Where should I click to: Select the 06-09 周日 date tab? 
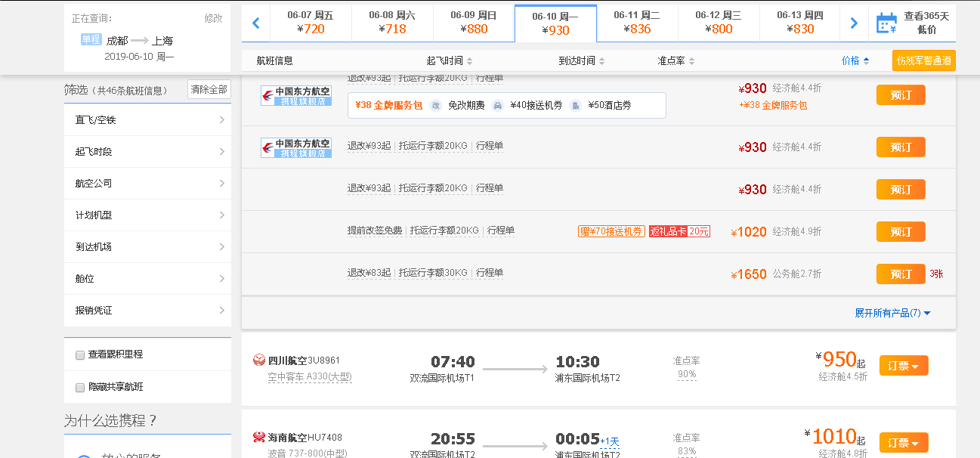click(x=474, y=23)
